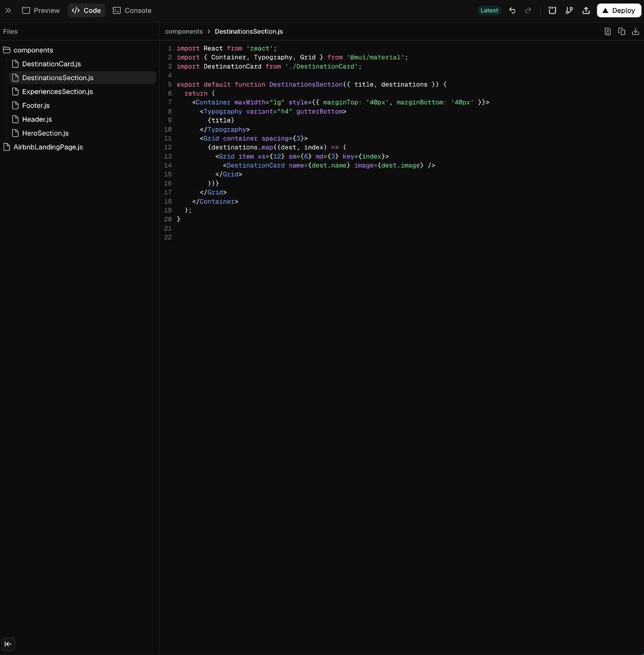Undo the last change
This screenshot has width=644, height=655.
(x=512, y=10)
